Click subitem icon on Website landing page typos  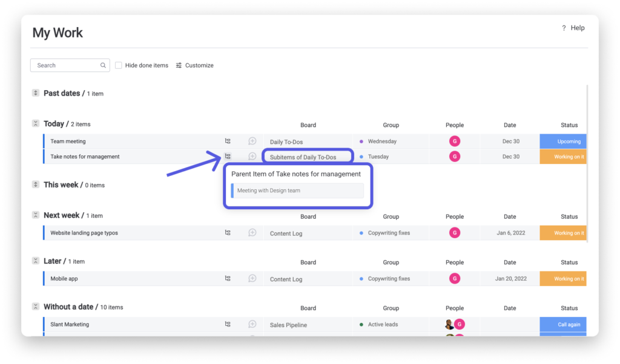(x=228, y=233)
